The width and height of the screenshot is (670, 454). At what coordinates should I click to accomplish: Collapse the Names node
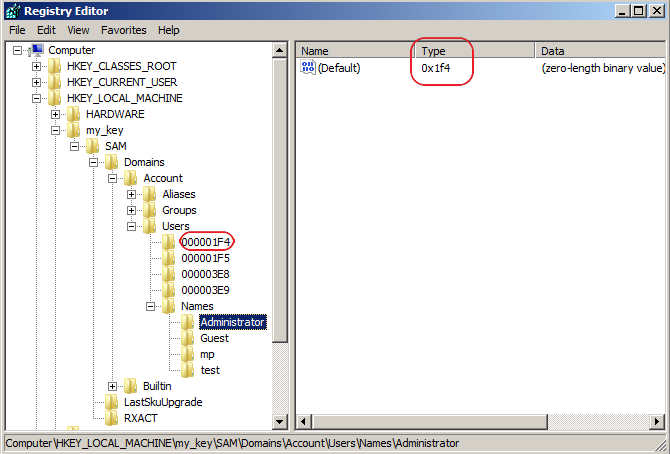150,307
